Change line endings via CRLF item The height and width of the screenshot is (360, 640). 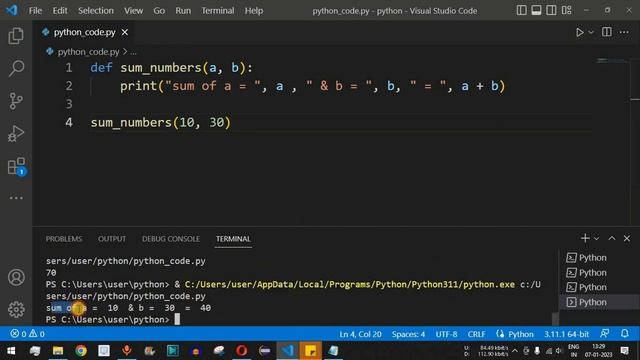[x=476, y=334]
